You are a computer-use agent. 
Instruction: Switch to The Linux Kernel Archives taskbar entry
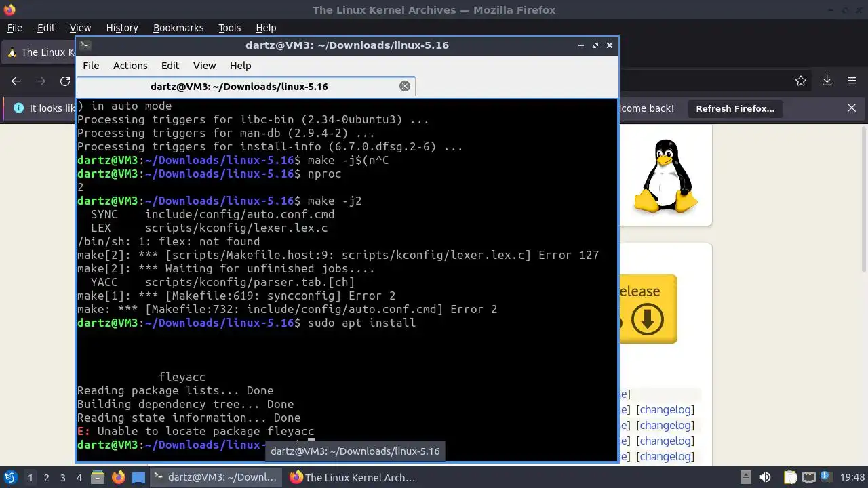click(353, 477)
